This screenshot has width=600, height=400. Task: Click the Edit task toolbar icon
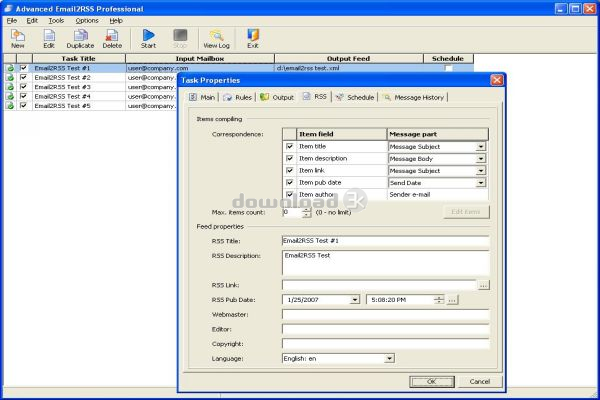(49, 39)
